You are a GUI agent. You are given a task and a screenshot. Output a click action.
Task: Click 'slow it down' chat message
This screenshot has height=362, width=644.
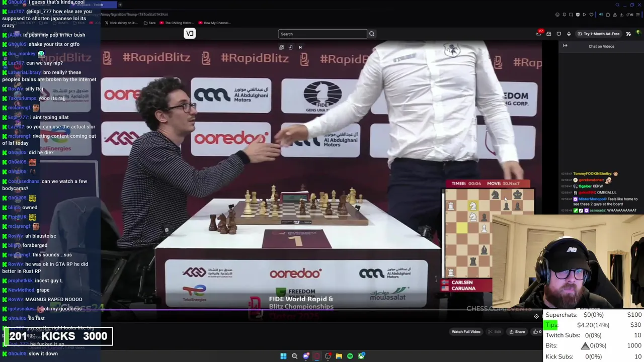pyautogui.click(x=43, y=353)
